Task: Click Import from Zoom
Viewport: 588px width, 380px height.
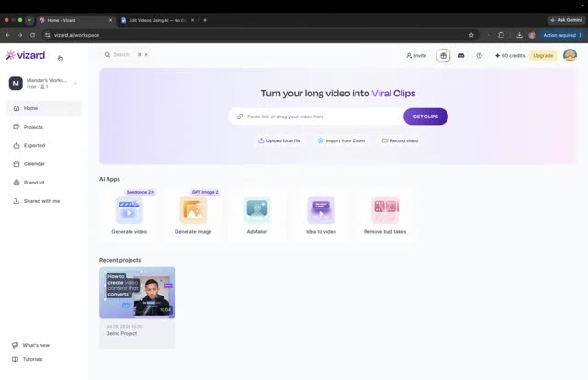Action: pyautogui.click(x=341, y=140)
